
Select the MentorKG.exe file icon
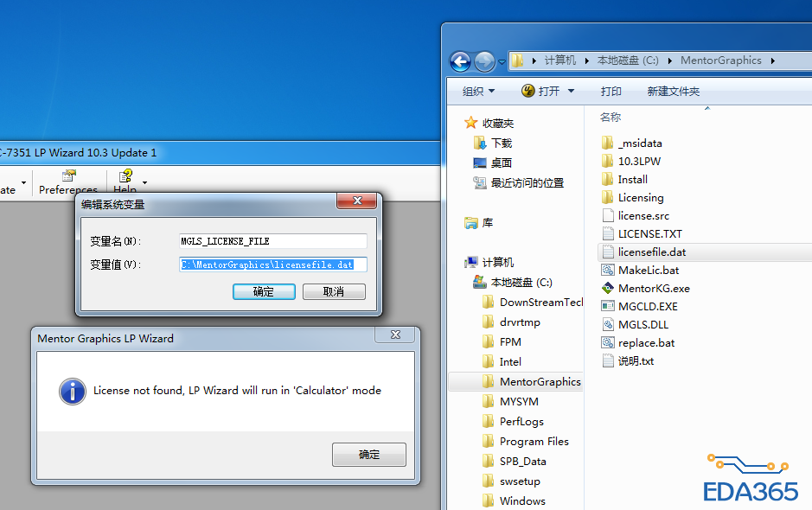(607, 288)
